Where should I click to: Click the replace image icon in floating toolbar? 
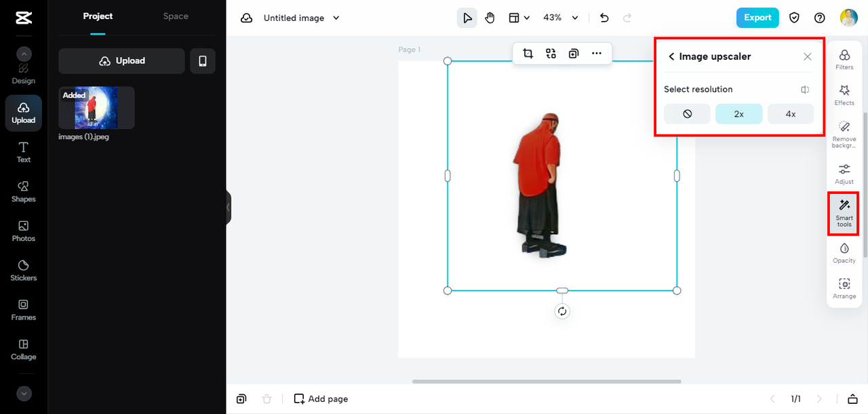coord(551,54)
